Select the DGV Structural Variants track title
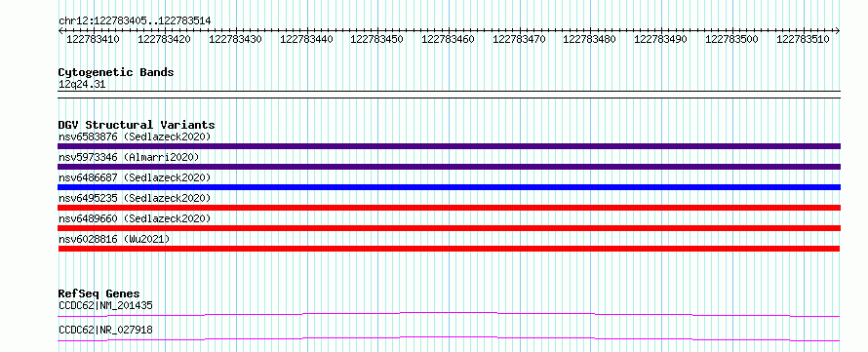This screenshot has width=868, height=352. coord(137,125)
